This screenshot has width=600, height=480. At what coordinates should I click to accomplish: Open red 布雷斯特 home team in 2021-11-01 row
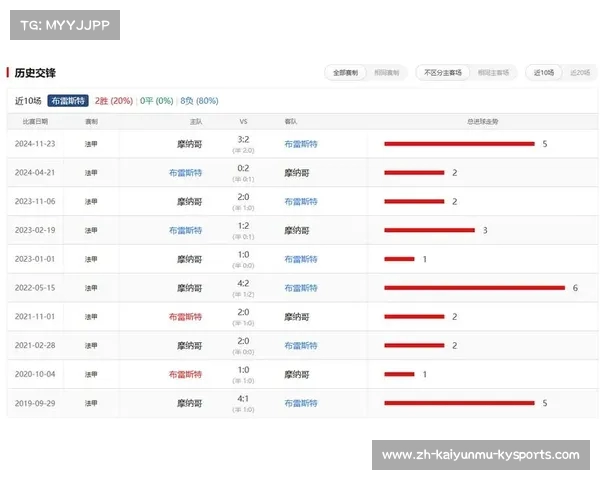coord(186,317)
